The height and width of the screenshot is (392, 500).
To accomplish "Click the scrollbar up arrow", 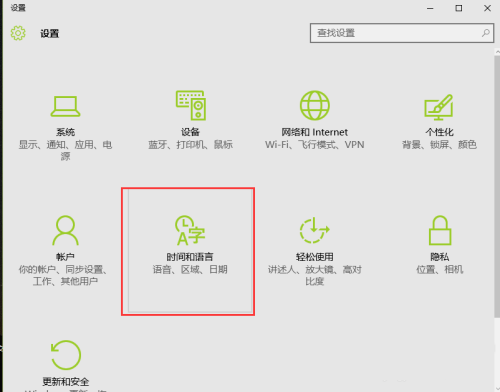I will point(497,52).
